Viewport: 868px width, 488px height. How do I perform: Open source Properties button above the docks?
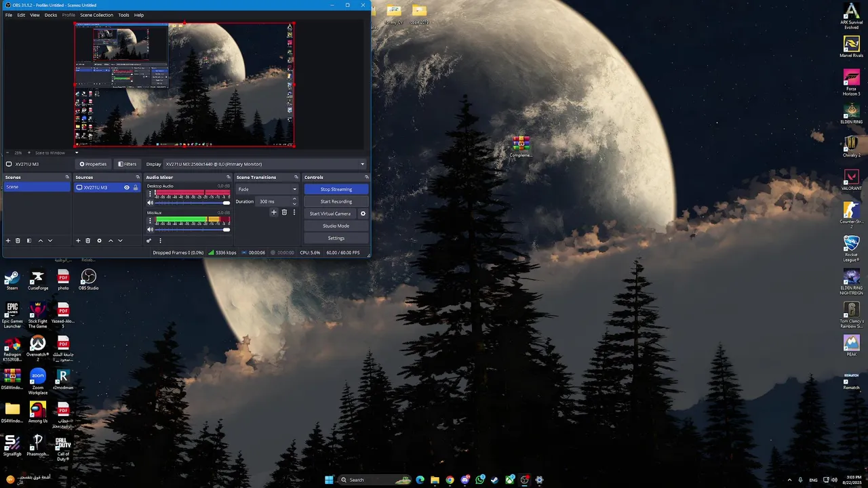pos(93,164)
